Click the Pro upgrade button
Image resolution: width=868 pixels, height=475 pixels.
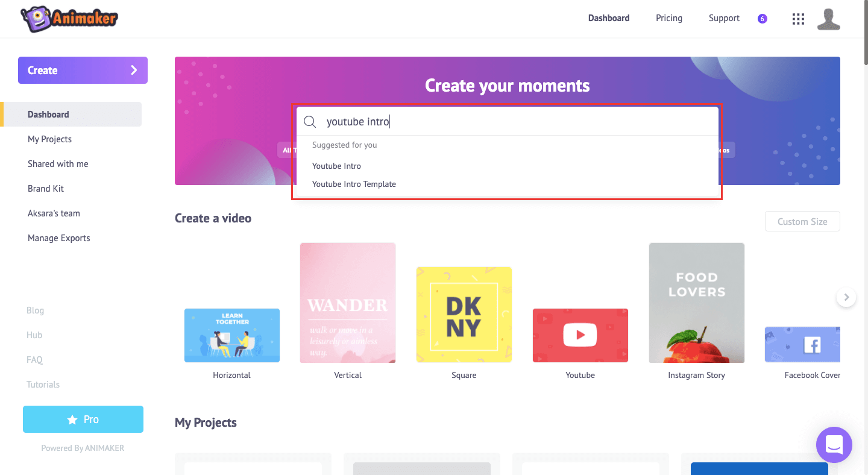(x=83, y=420)
